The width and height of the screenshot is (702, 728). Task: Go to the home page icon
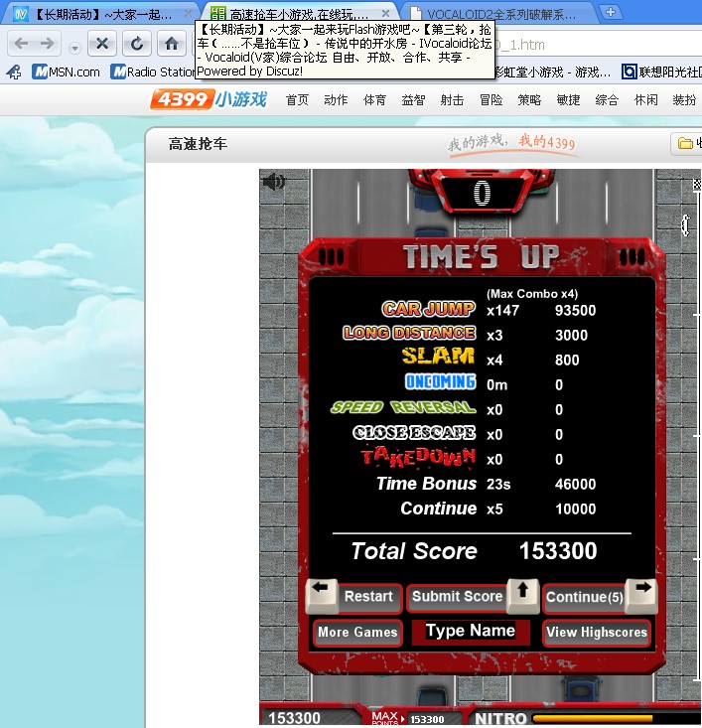[x=172, y=44]
